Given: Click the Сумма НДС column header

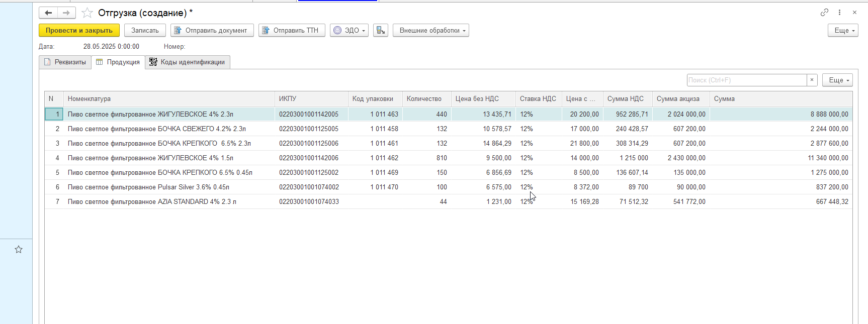Looking at the screenshot, I should pos(628,99).
